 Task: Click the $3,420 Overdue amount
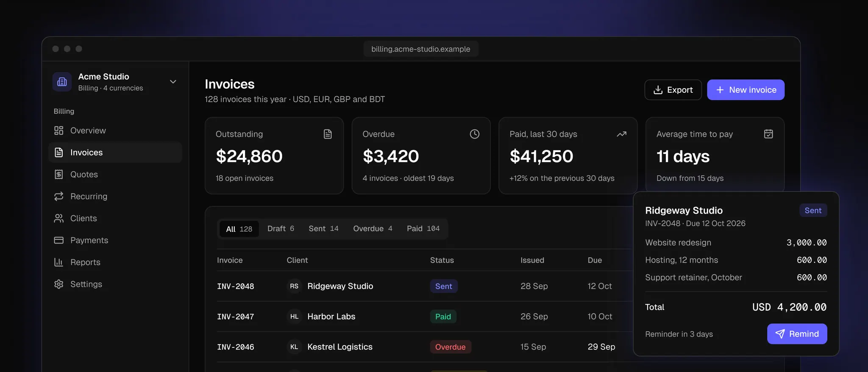pyautogui.click(x=391, y=156)
